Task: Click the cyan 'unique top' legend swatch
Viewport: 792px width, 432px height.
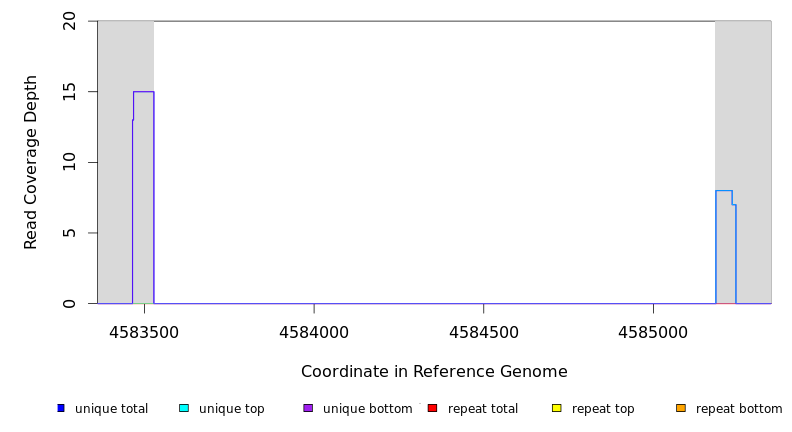Action: [184, 408]
